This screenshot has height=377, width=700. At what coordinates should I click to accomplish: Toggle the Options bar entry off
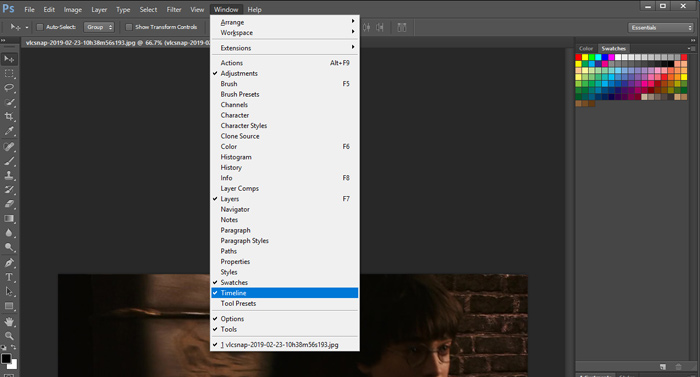[x=284, y=319]
